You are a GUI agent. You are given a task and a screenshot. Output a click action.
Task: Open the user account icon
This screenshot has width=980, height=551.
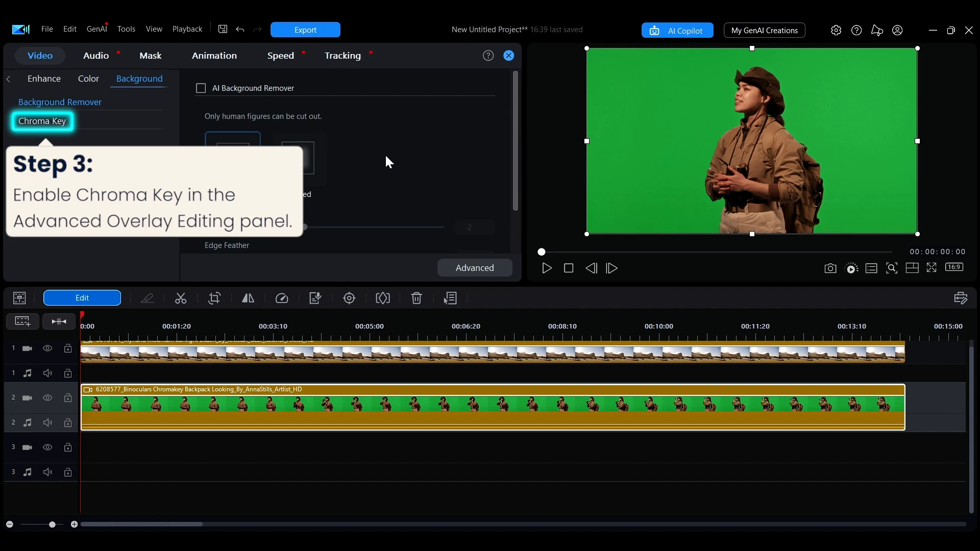(897, 30)
